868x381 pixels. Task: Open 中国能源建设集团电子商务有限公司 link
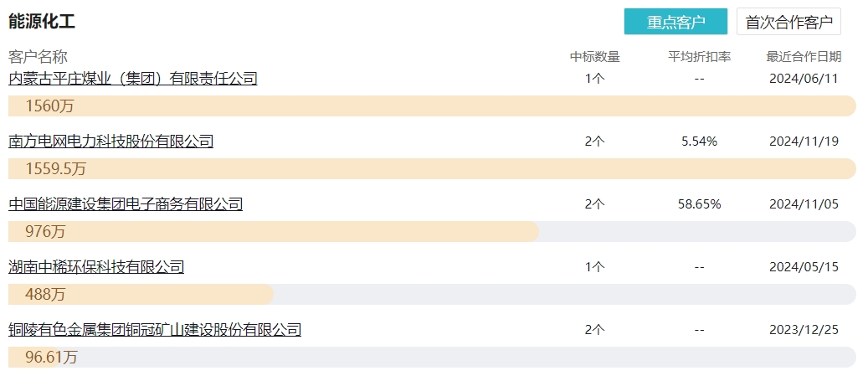click(x=126, y=203)
